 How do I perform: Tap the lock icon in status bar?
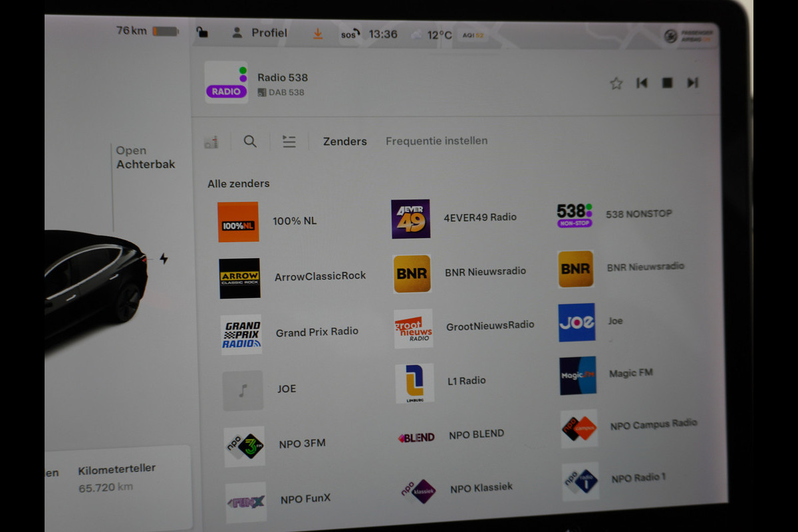pos(202,33)
